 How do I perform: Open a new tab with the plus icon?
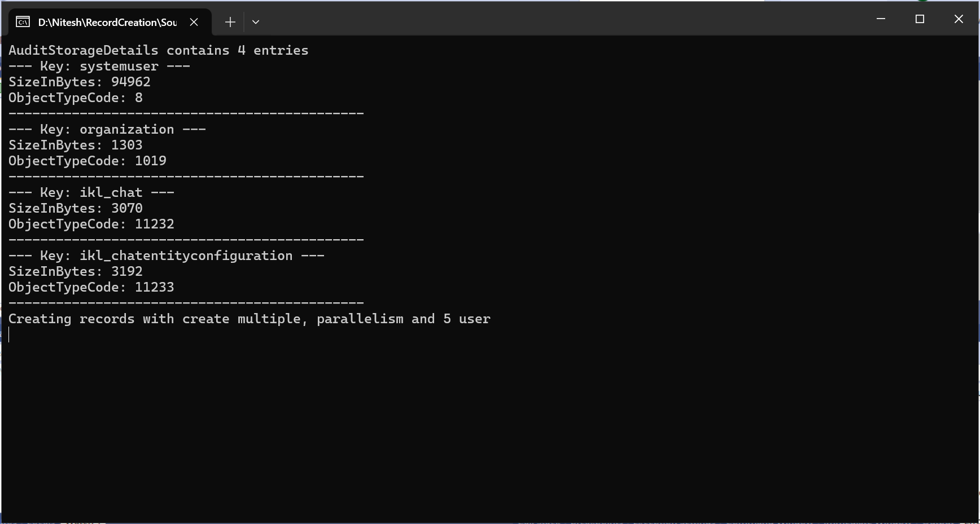coord(230,22)
